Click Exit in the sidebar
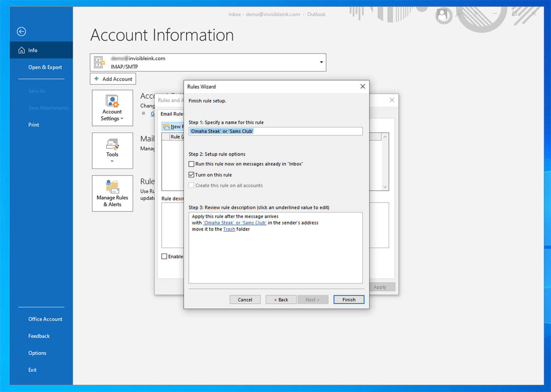 (x=32, y=370)
